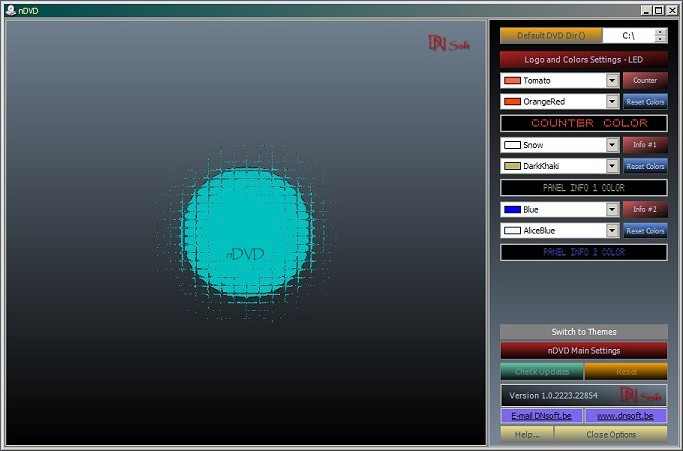Click the Blue color swatch
Viewport: 683px width, 451px height.
pyautogui.click(x=512, y=210)
